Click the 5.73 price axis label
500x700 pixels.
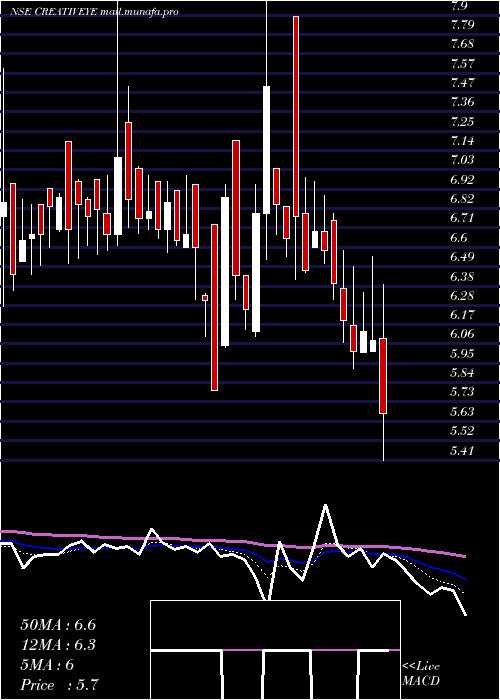pyautogui.click(x=462, y=392)
